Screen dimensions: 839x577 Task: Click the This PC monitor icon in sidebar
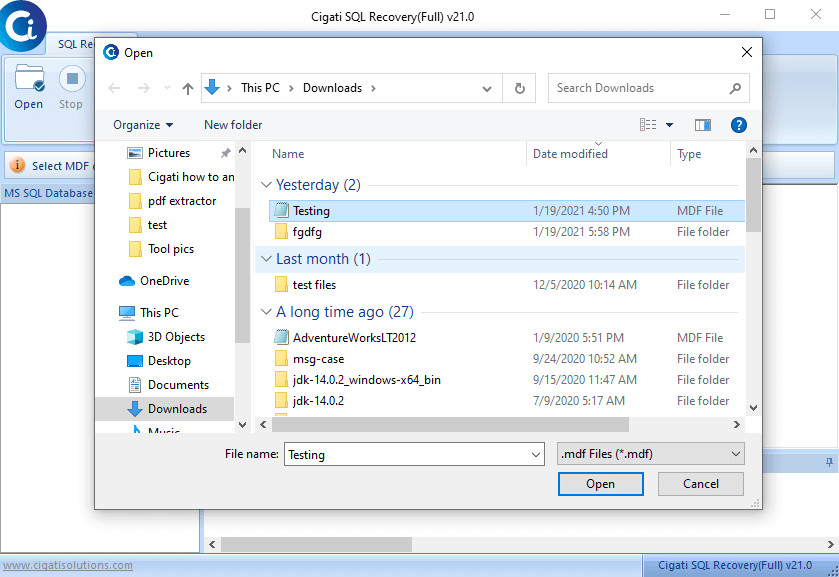click(127, 313)
